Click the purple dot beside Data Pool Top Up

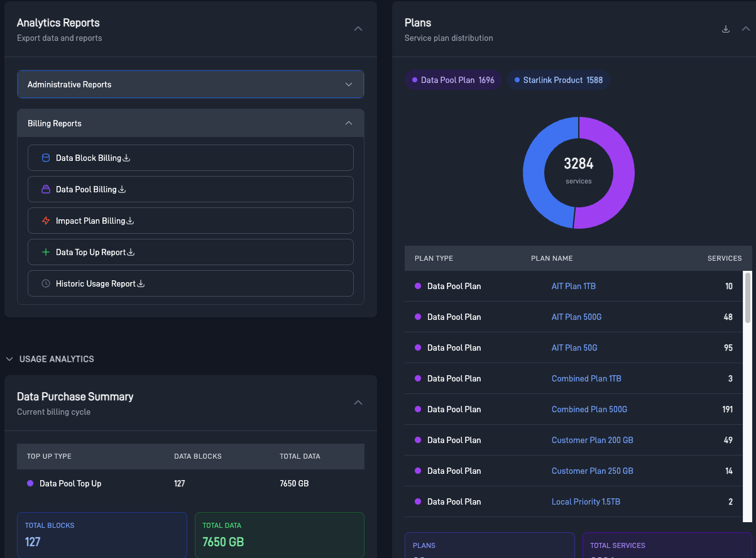(x=30, y=483)
